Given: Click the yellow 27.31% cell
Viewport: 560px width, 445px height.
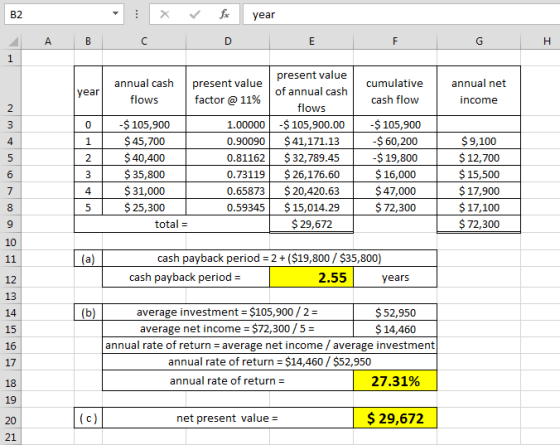Looking at the screenshot, I should click(395, 381).
